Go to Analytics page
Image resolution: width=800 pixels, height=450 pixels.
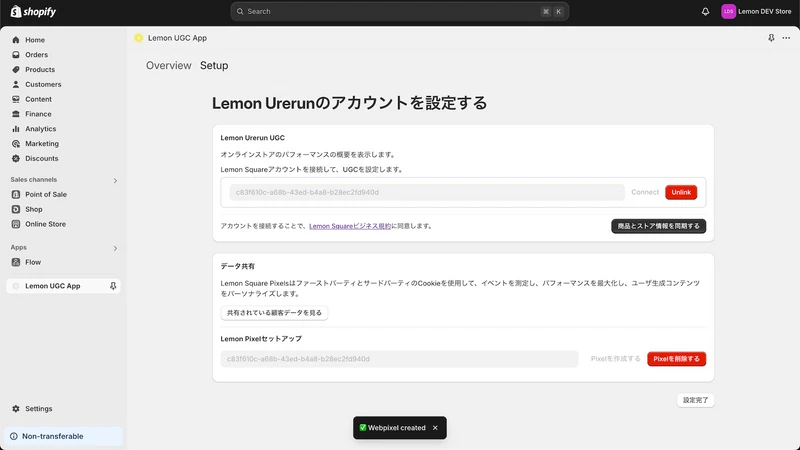[40, 129]
